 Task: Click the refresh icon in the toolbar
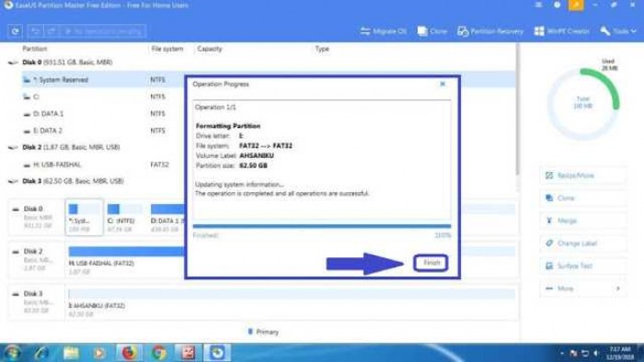(16, 31)
